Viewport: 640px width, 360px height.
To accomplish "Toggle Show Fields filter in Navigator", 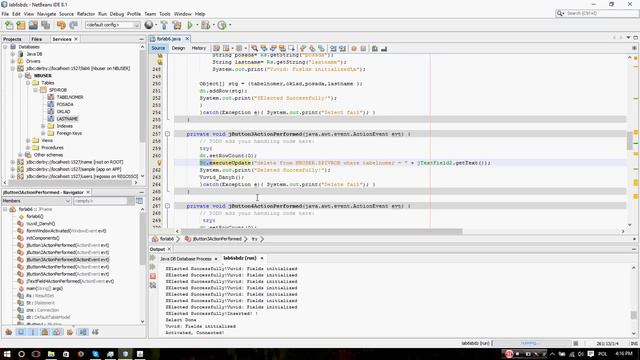I will coord(21,332).
